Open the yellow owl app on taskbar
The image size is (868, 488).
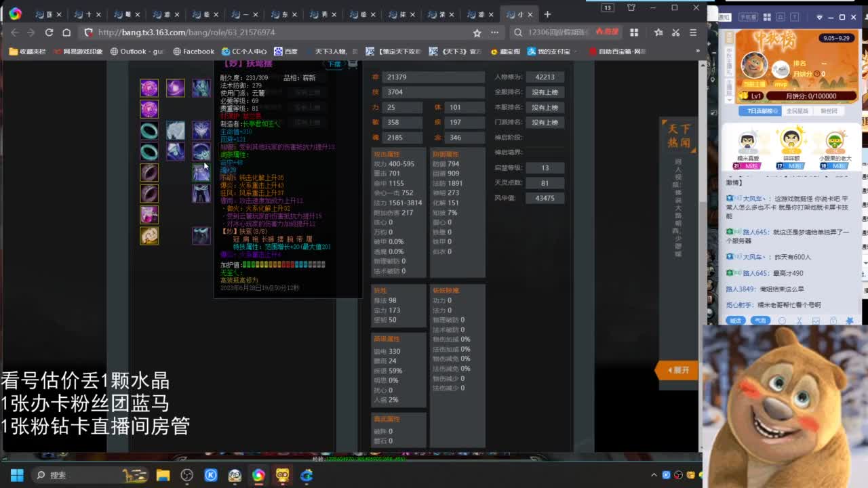[x=282, y=475]
